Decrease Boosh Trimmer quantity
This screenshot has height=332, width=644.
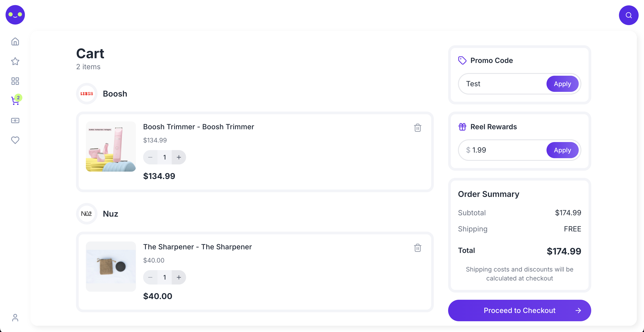150,157
